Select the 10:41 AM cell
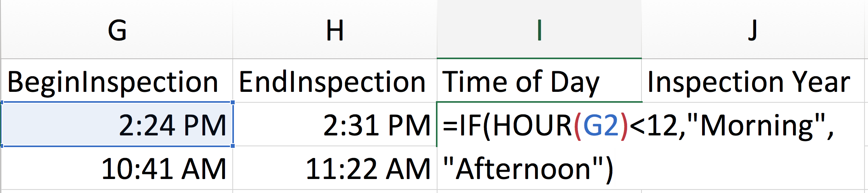868x193 pixels. pos(117,168)
